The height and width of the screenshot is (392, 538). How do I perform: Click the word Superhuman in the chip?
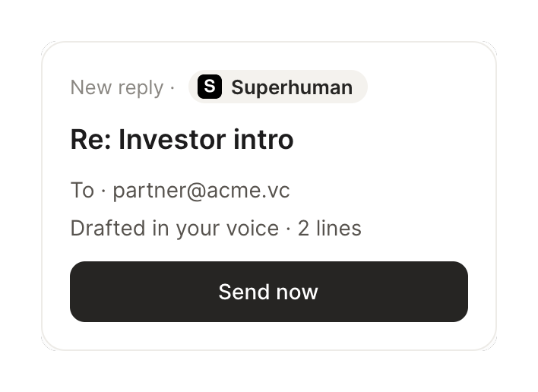point(292,87)
